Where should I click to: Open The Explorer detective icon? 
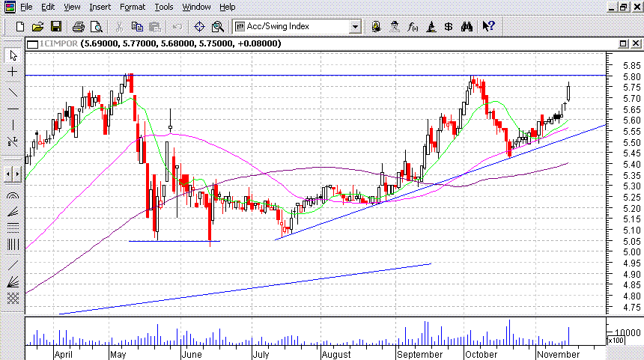pos(395,27)
